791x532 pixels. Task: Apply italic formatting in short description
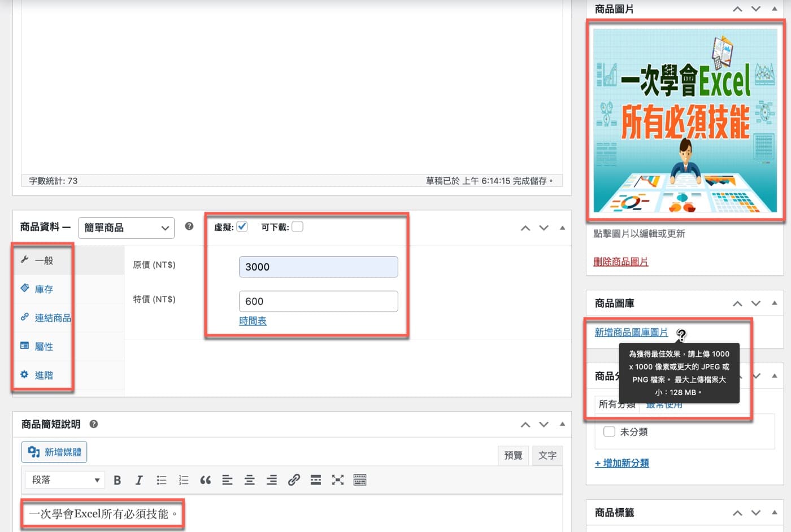pyautogui.click(x=139, y=480)
